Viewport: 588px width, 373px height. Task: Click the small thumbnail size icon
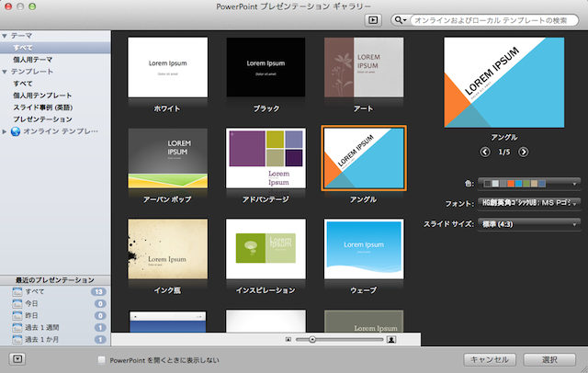(x=288, y=340)
